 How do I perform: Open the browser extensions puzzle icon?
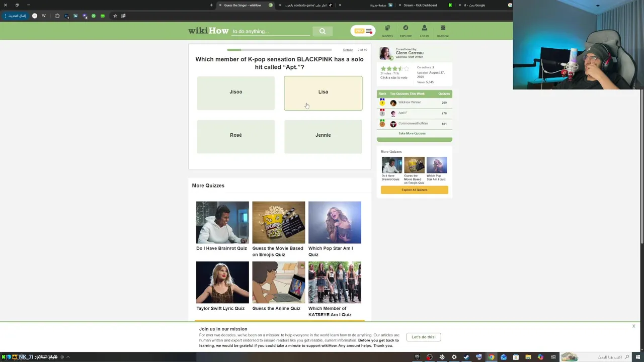(57, 16)
